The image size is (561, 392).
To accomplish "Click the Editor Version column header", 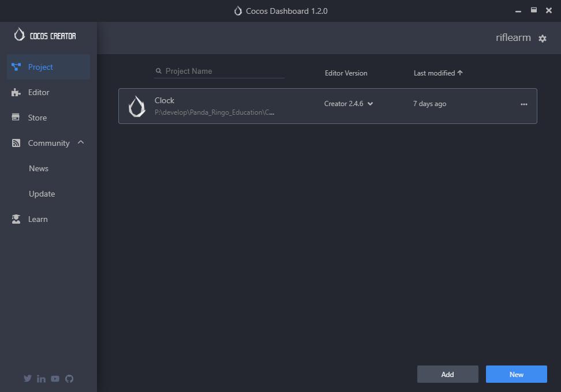I will (x=346, y=73).
